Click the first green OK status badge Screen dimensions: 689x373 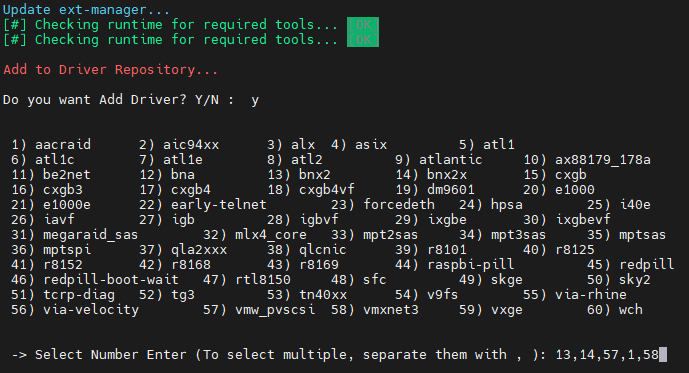tap(363, 25)
